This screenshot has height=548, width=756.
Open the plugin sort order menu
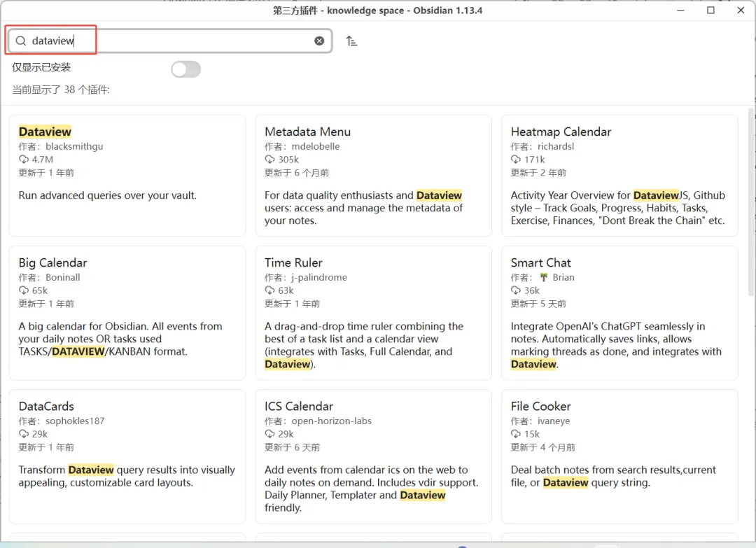351,41
